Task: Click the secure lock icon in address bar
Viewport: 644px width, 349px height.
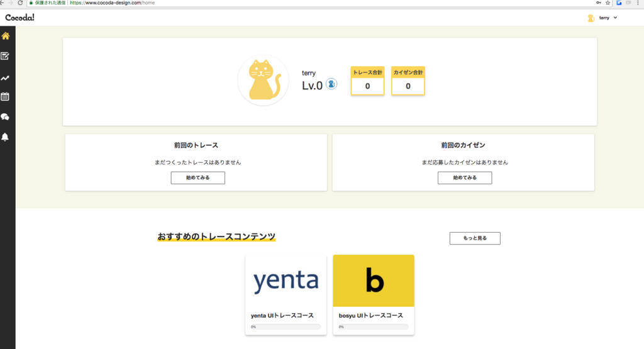Action: coord(31,3)
